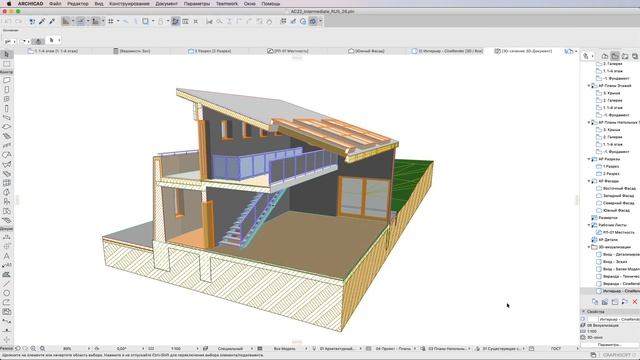Switch Navigator to View Map
This screenshot has height=360, width=640.
615,56
